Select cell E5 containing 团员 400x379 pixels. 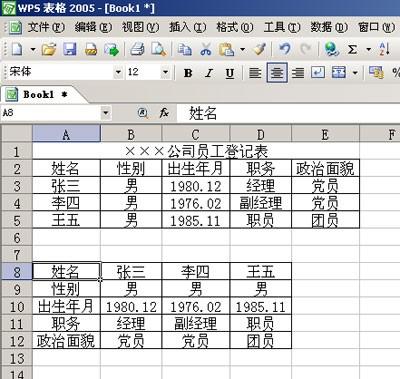(325, 220)
